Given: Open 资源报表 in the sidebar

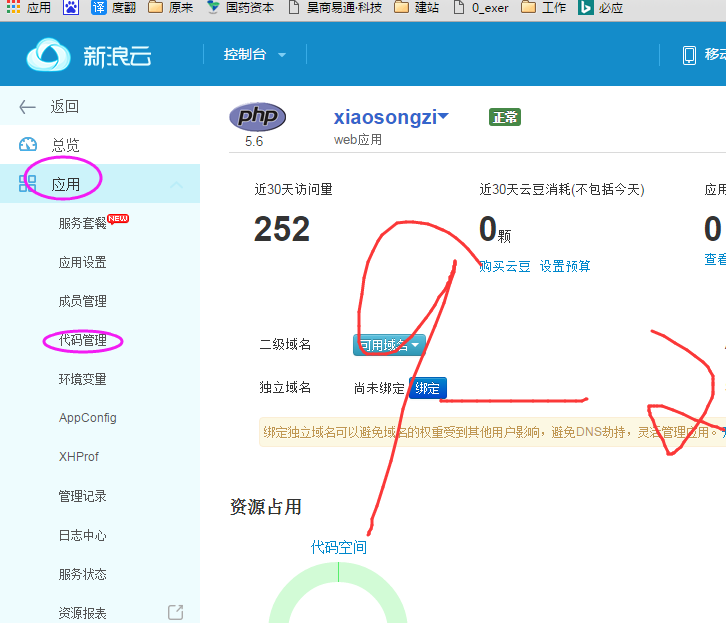Looking at the screenshot, I should [x=82, y=613].
